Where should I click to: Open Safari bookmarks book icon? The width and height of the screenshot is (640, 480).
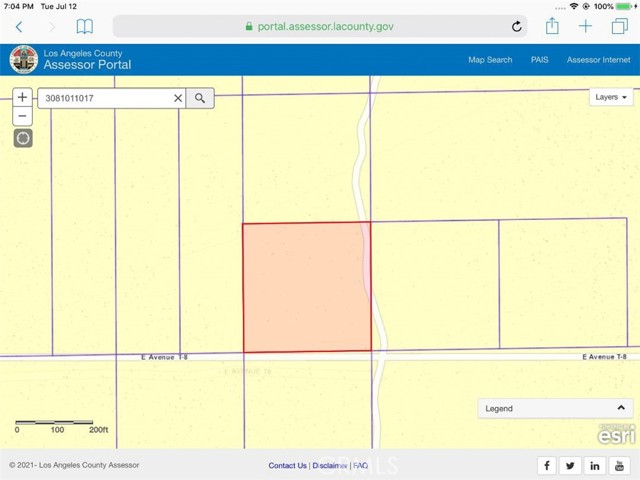click(85, 27)
